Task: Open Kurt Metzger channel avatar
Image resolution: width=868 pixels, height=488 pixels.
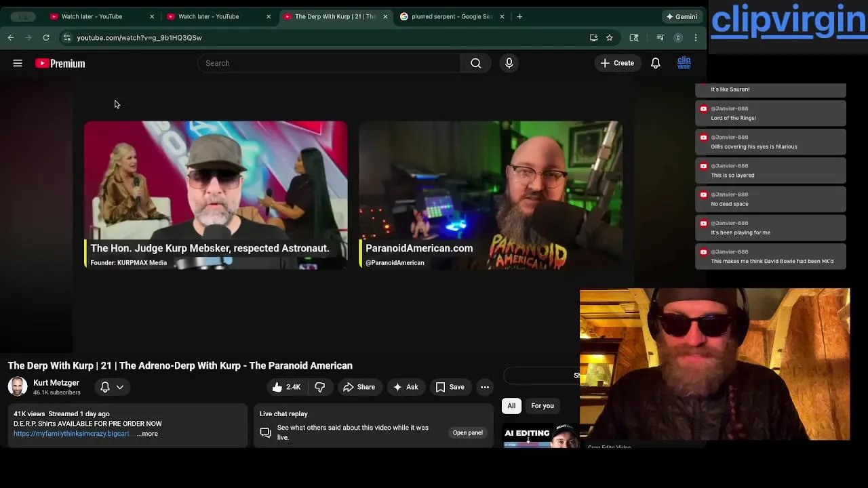Action: point(18,386)
